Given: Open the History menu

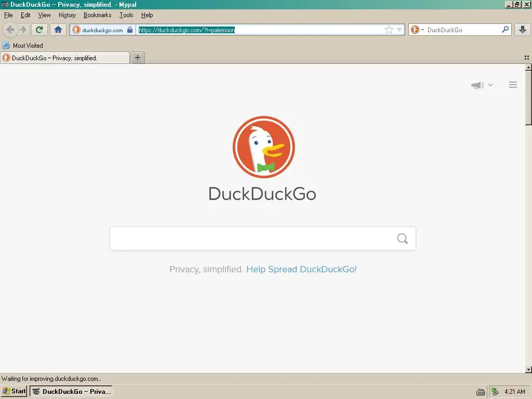Looking at the screenshot, I should (x=67, y=15).
